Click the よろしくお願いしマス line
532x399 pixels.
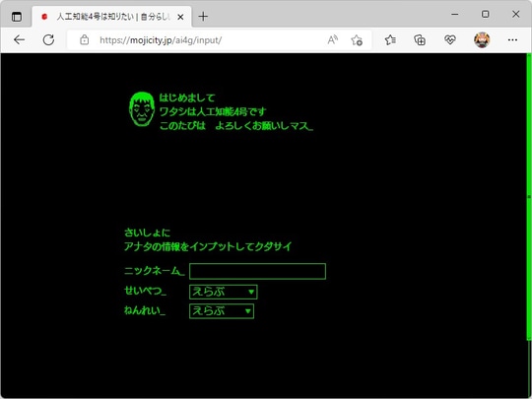(236, 125)
